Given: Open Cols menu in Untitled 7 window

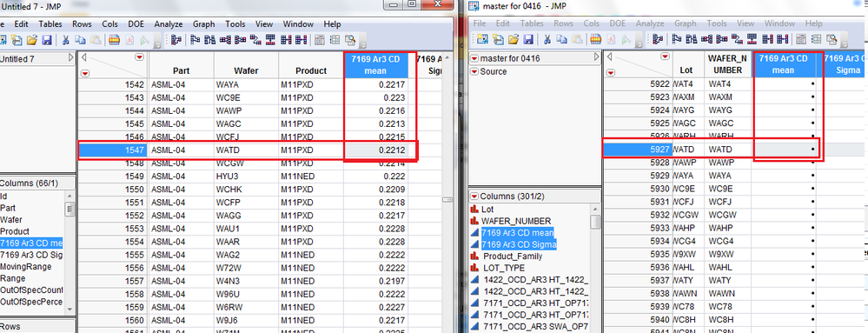Looking at the screenshot, I should [x=110, y=23].
